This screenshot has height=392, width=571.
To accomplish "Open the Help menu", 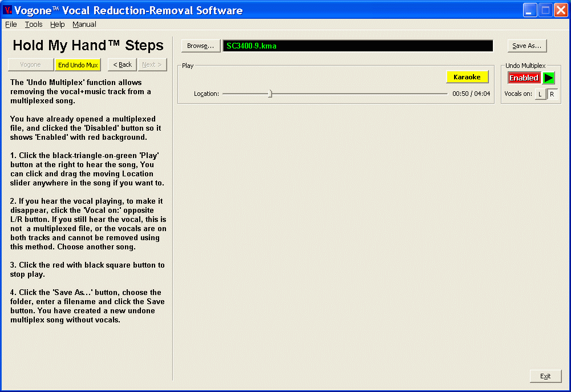I will [x=57, y=25].
